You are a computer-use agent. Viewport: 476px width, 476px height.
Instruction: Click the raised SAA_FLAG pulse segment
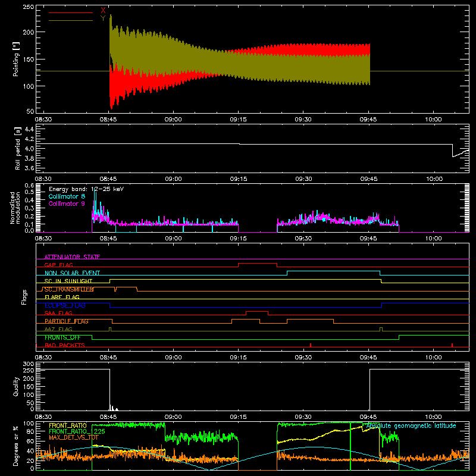pyautogui.click(x=257, y=311)
